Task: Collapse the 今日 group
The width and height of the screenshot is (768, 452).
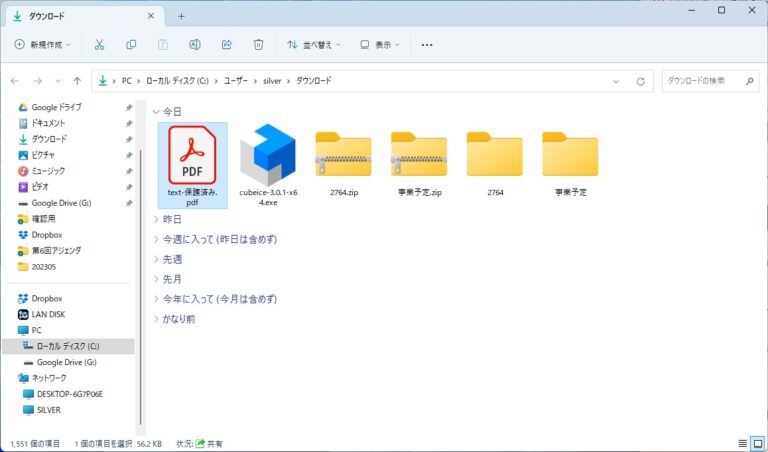Action: (156, 112)
